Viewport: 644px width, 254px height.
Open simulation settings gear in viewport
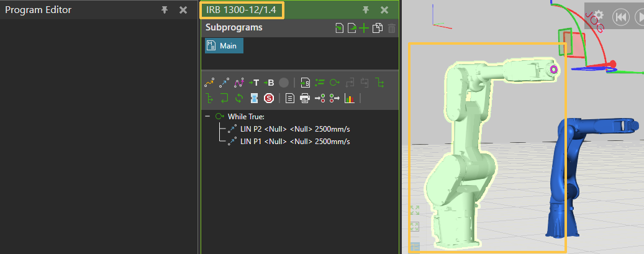tap(599, 15)
